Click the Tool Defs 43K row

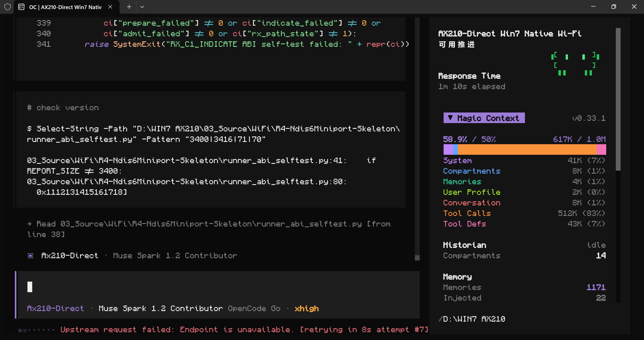[x=524, y=224]
